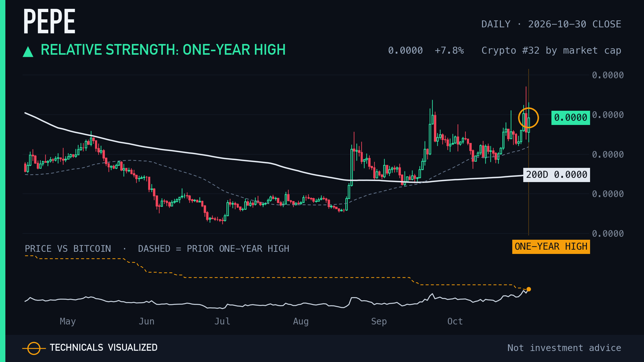
Task: Click the bottom y-axis price label
Action: pyautogui.click(x=608, y=234)
